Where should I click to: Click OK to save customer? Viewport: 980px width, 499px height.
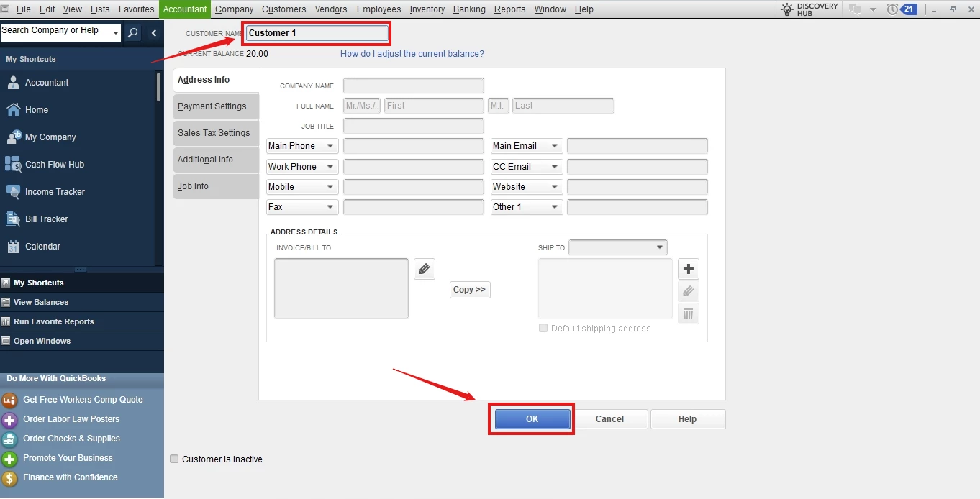tap(532, 419)
